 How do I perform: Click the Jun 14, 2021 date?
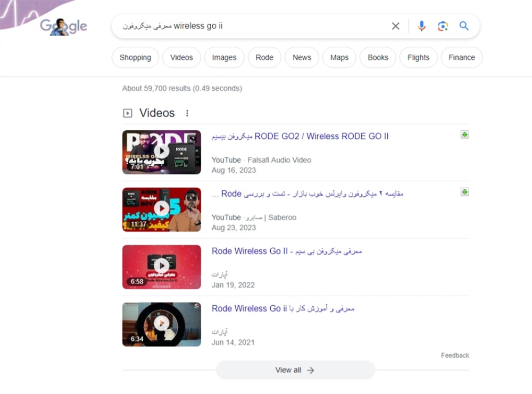point(233,342)
